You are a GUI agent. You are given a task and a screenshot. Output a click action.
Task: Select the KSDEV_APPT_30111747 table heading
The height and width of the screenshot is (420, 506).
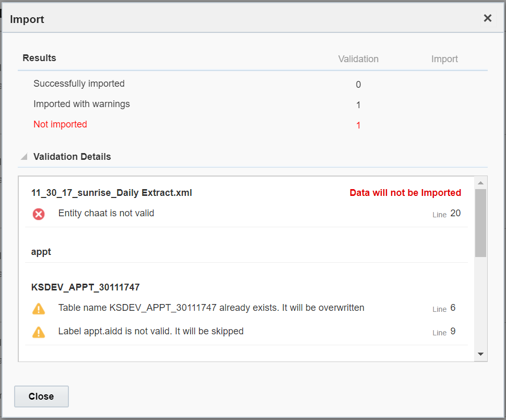(x=86, y=287)
